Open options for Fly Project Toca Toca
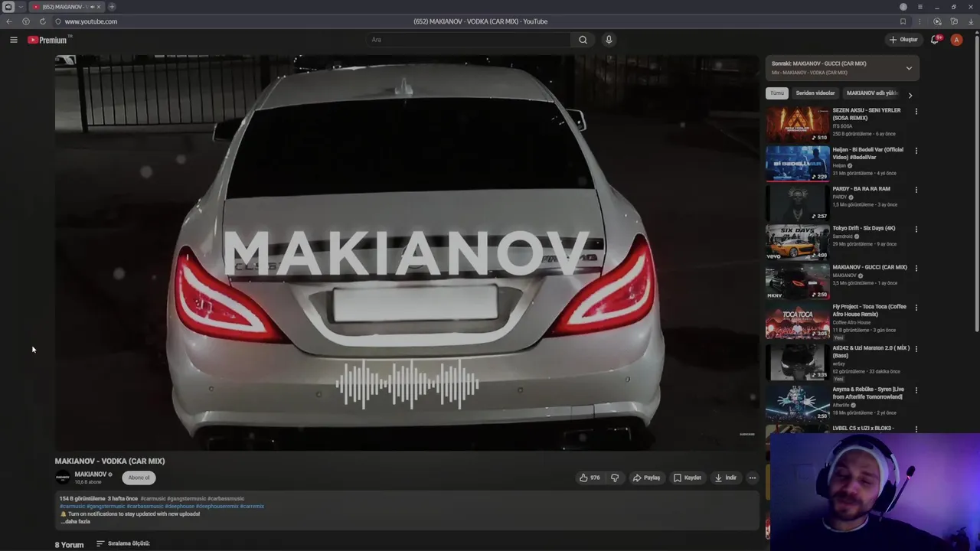 tap(916, 308)
